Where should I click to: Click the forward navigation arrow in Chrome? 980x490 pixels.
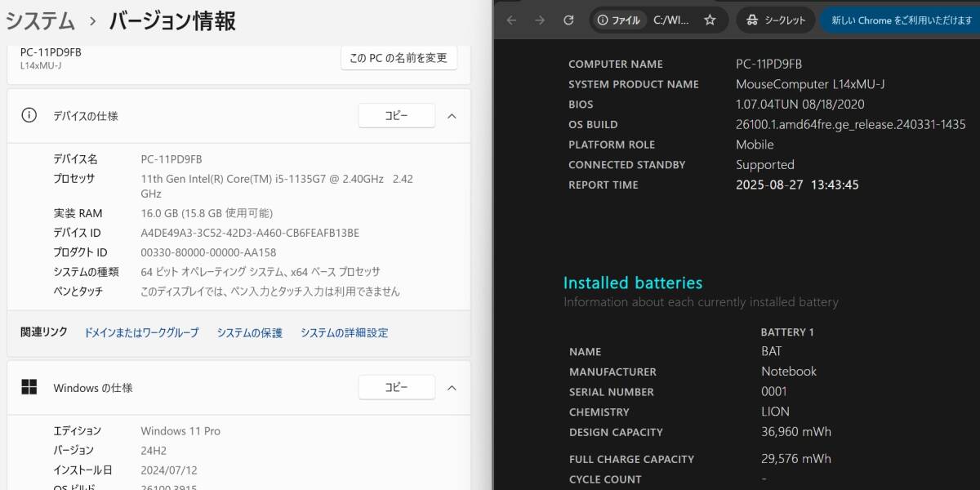[540, 20]
